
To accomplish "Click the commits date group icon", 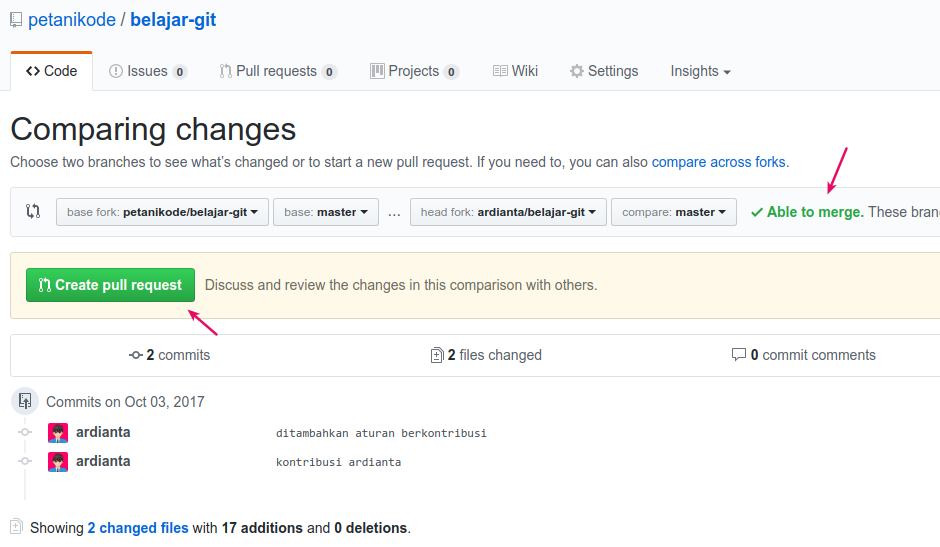I will pos(25,402).
